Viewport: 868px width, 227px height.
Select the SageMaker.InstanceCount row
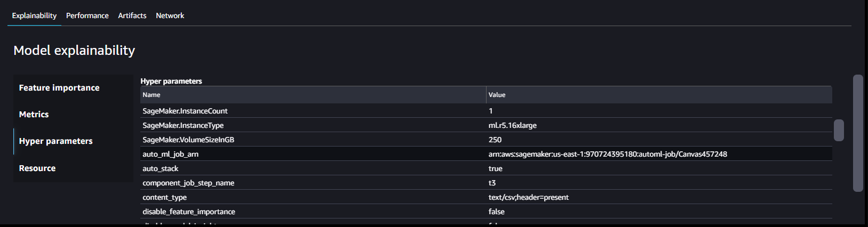[486, 111]
